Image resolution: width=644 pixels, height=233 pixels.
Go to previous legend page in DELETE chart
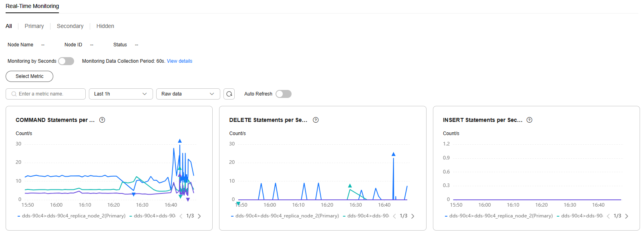tap(394, 216)
